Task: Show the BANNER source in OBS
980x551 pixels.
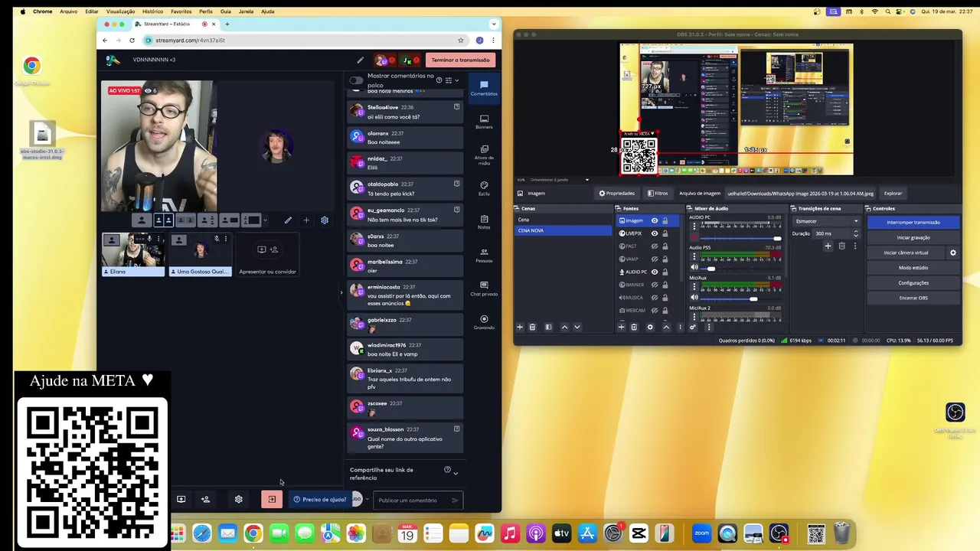Action: coord(655,285)
